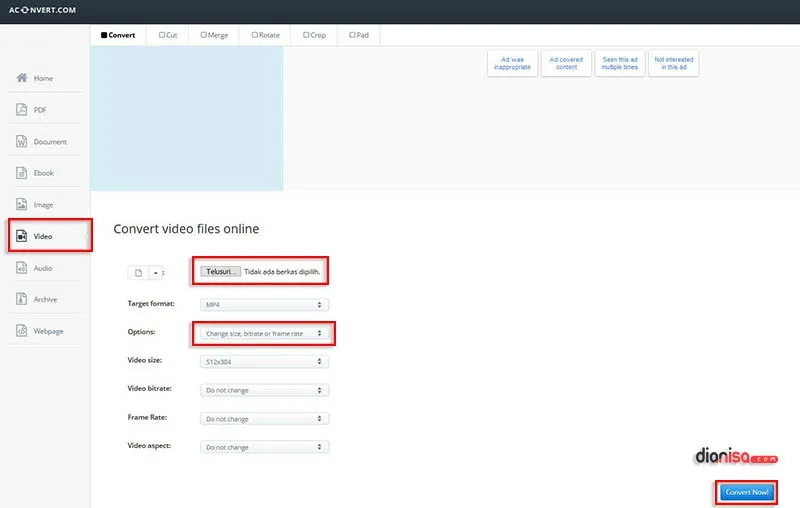Select the Image icon in sidebar

(21, 205)
